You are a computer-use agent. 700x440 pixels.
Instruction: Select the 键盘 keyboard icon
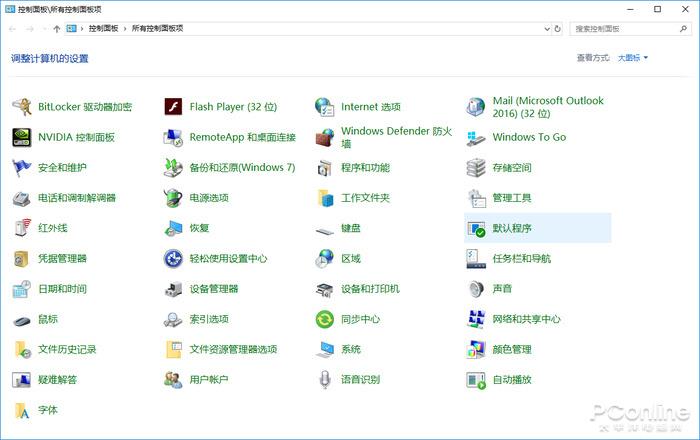click(325, 231)
